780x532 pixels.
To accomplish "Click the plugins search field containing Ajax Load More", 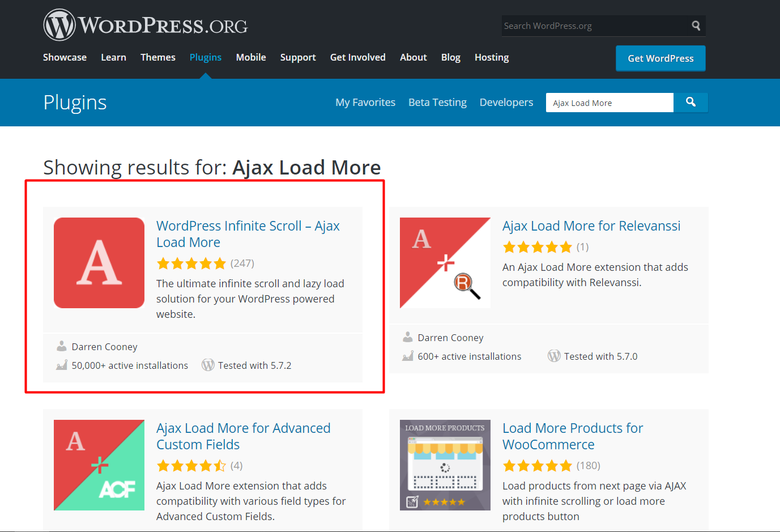I will click(609, 103).
